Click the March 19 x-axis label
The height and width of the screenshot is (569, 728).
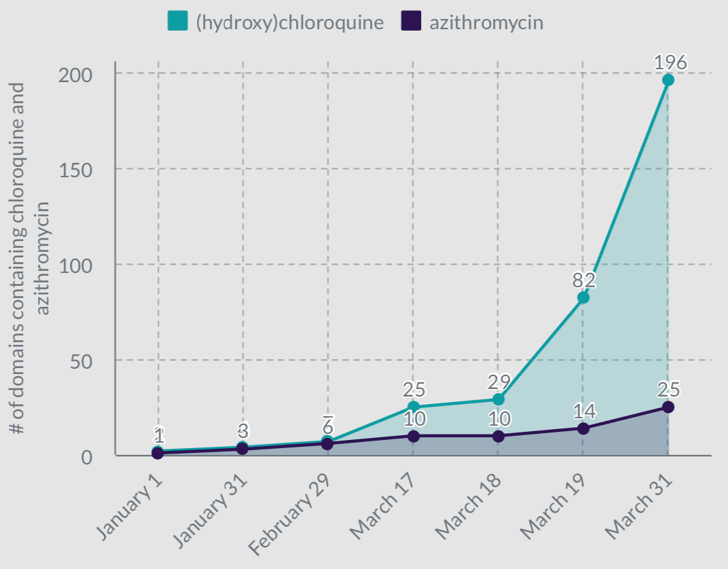pyautogui.click(x=555, y=505)
